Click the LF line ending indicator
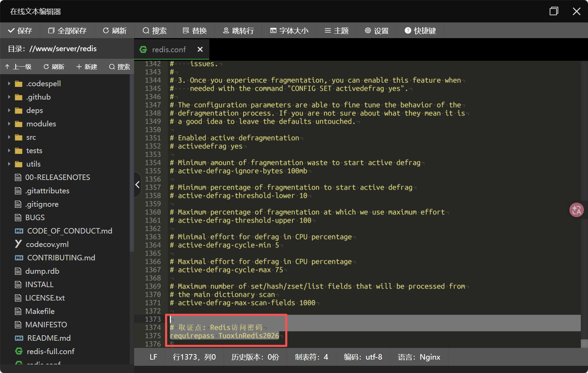Image resolution: width=588 pixels, height=373 pixels. click(153, 357)
